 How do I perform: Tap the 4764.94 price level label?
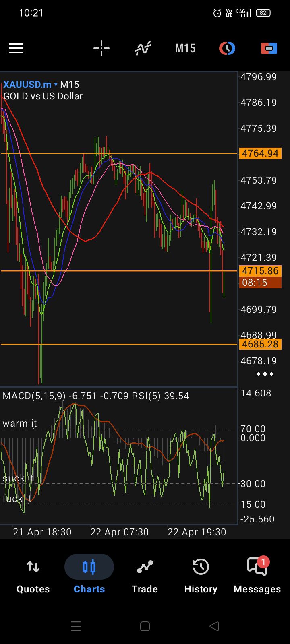[x=260, y=153]
